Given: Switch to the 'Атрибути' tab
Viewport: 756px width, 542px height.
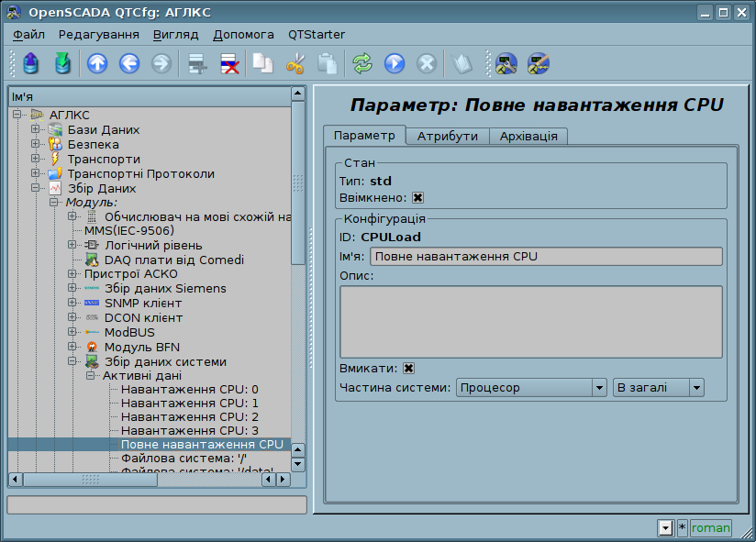Looking at the screenshot, I should coord(447,136).
